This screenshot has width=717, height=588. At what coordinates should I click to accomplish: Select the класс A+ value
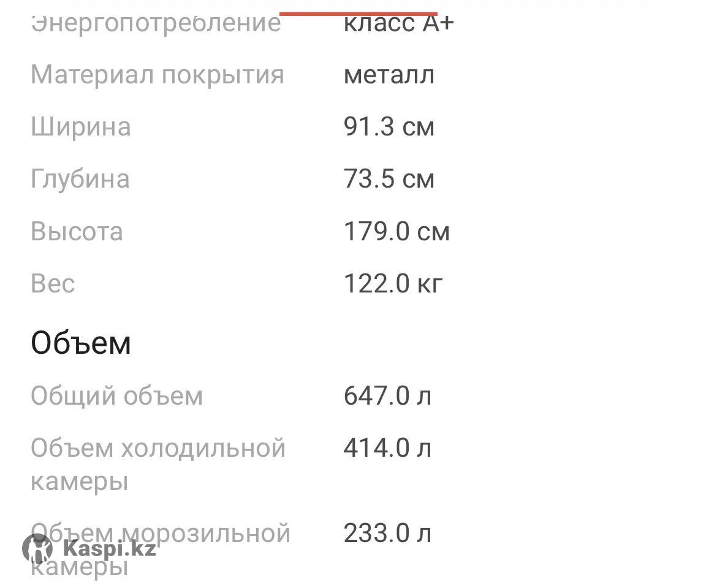(x=399, y=23)
